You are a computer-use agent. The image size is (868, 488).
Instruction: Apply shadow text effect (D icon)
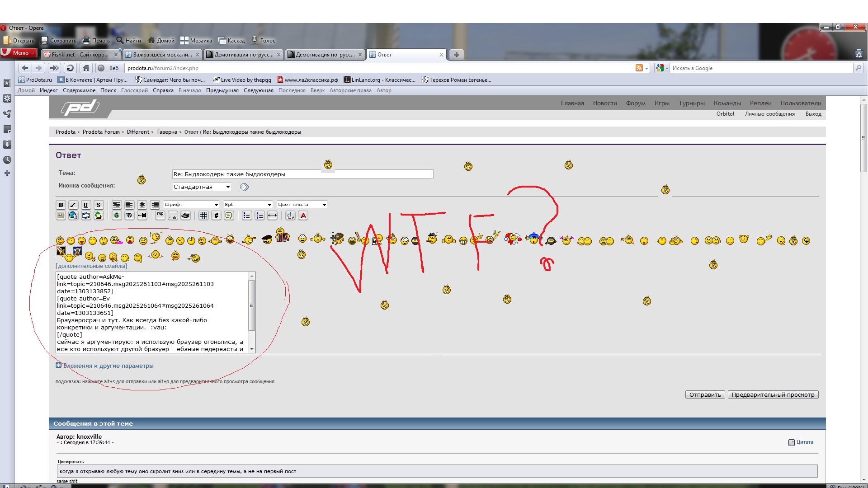[x=129, y=216]
